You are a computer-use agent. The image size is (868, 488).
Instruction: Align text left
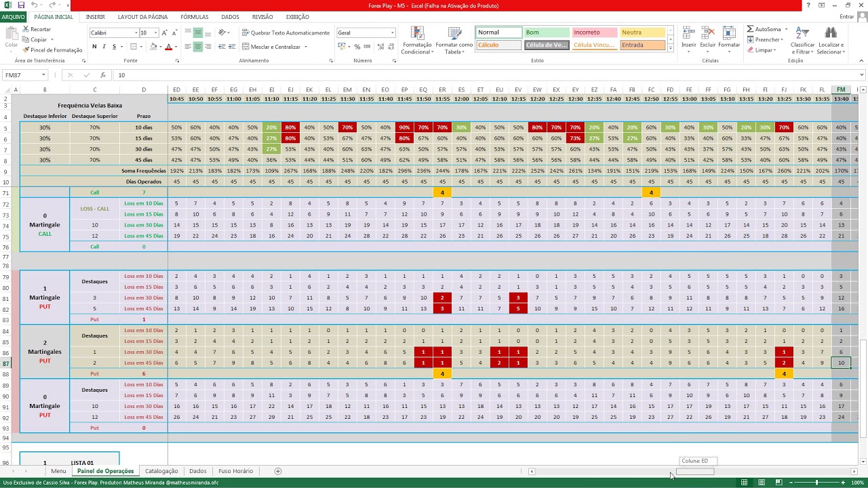[x=188, y=47]
